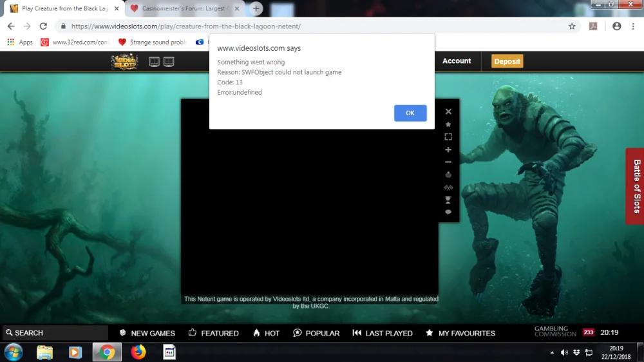
Task: Click the red 233 counter badge
Action: point(588,332)
